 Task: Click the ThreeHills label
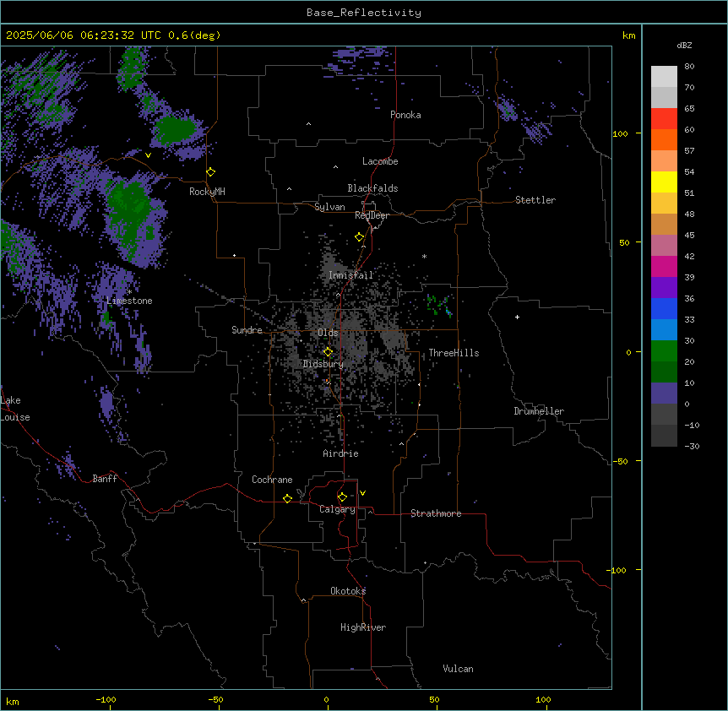[x=454, y=353]
